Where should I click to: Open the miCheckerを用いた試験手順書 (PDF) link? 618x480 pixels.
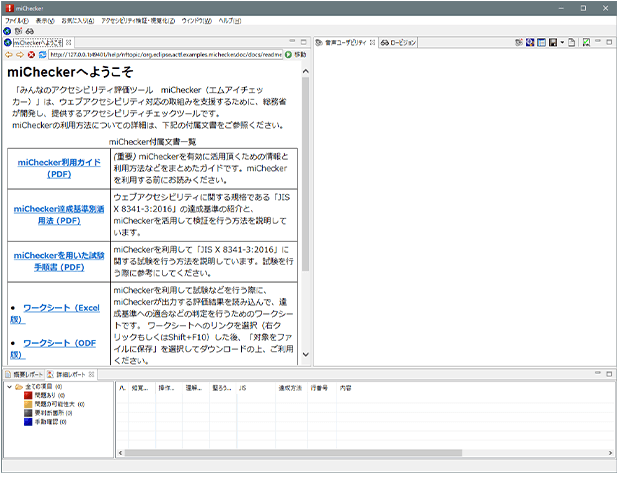59,261
